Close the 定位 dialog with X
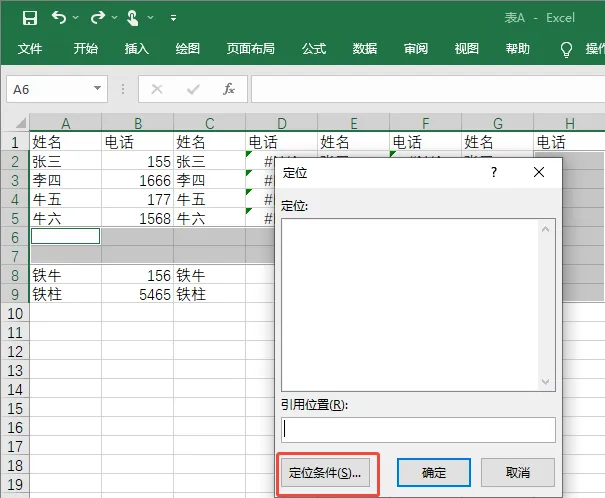 [x=539, y=172]
